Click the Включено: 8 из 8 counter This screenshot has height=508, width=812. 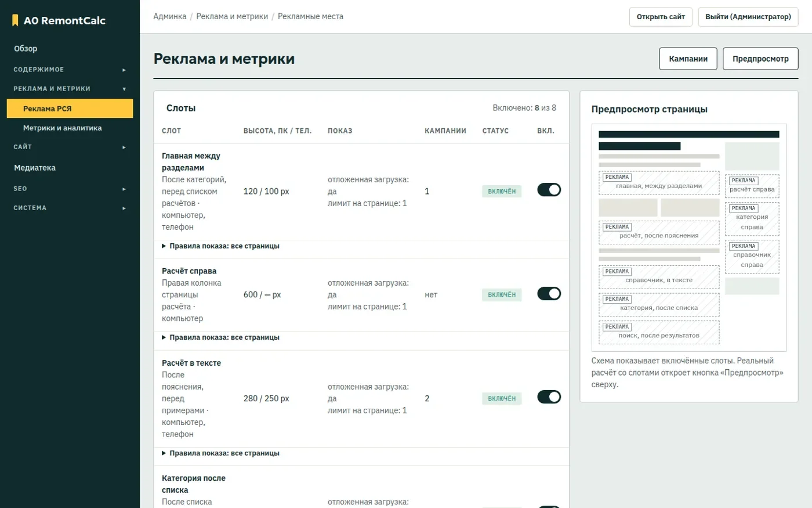coord(524,108)
